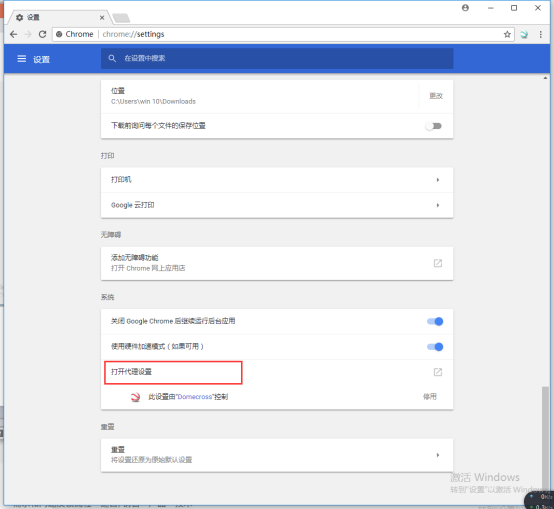Toggle the 使用硬件加速模式 switch

coord(435,347)
